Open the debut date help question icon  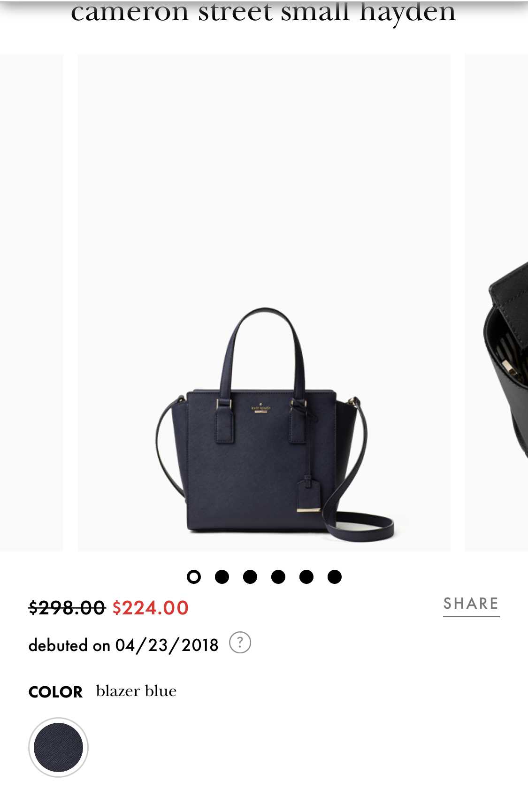pyautogui.click(x=240, y=643)
